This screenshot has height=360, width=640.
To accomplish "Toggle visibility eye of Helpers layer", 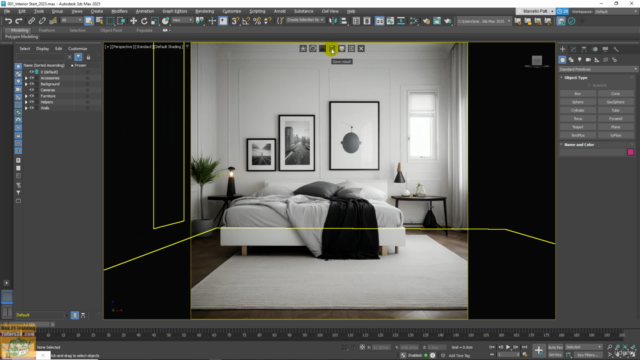I will [31, 102].
